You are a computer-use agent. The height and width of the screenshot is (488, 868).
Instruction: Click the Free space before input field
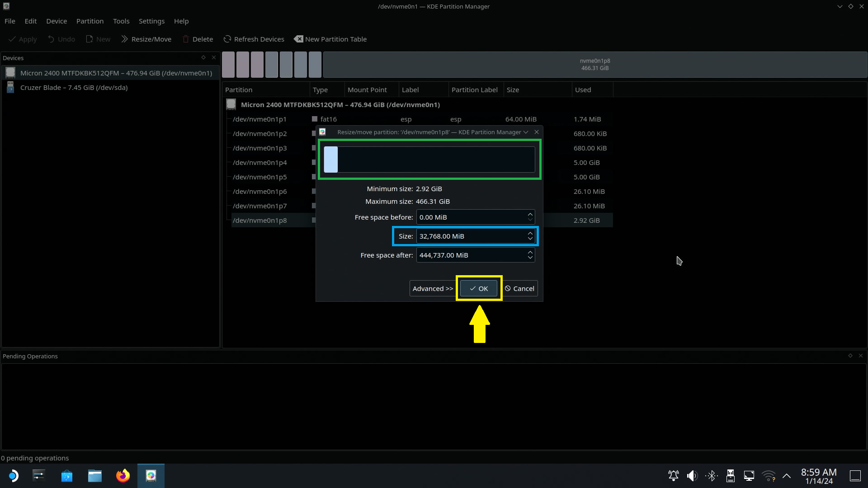[470, 217]
